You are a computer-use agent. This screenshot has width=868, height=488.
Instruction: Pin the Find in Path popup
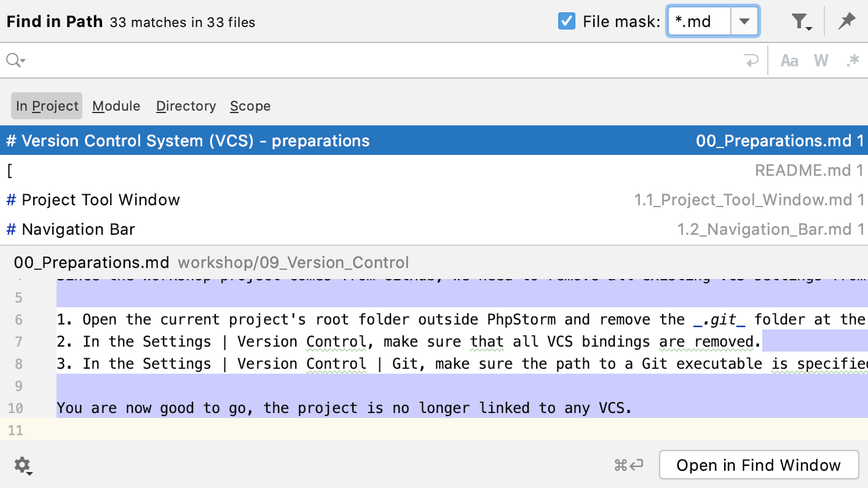[x=846, y=21]
